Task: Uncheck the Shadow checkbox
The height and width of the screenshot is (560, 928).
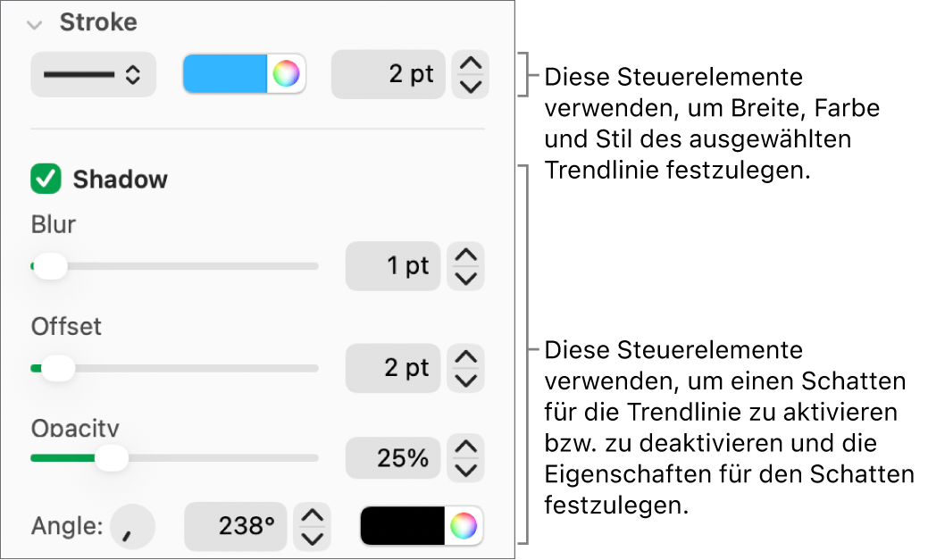Action: (46, 180)
